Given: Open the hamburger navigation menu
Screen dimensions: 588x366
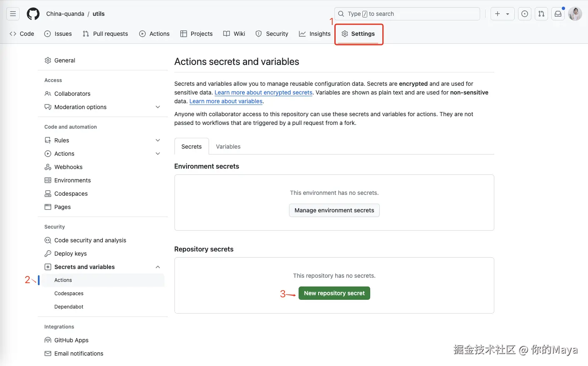Looking at the screenshot, I should pos(13,14).
